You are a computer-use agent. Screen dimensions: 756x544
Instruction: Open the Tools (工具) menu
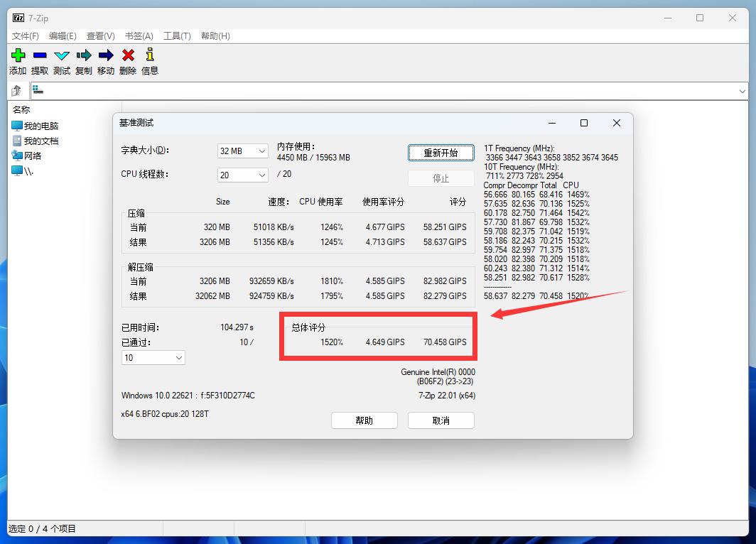(175, 36)
